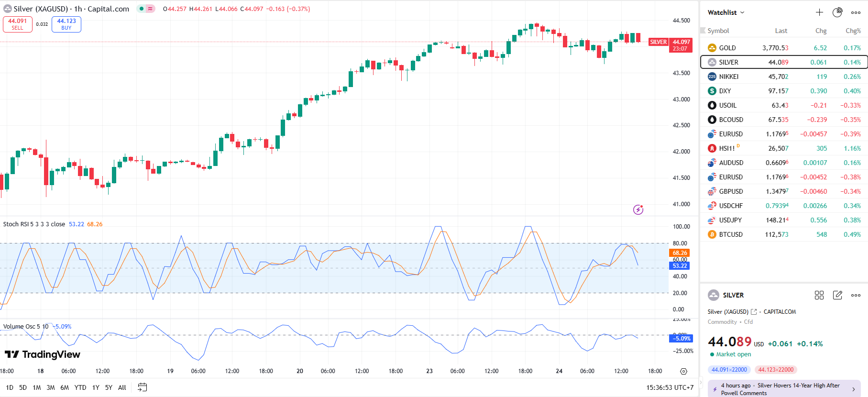Open chart time axis settings gear icon

click(683, 371)
